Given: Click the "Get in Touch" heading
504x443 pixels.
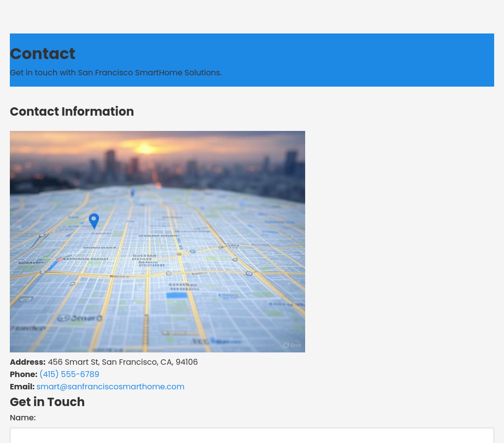Looking at the screenshot, I should pyautogui.click(x=47, y=402).
